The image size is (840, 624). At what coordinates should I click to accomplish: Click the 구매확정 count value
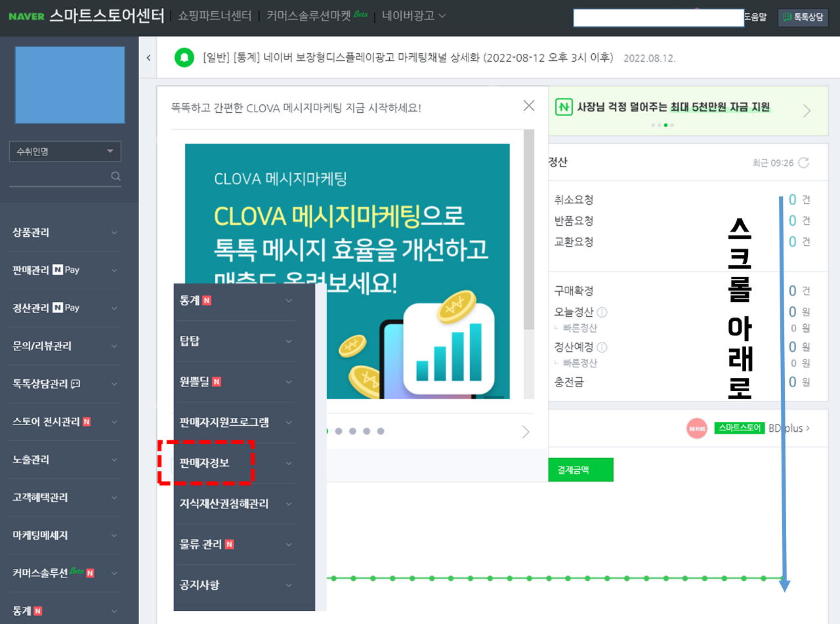(793, 291)
